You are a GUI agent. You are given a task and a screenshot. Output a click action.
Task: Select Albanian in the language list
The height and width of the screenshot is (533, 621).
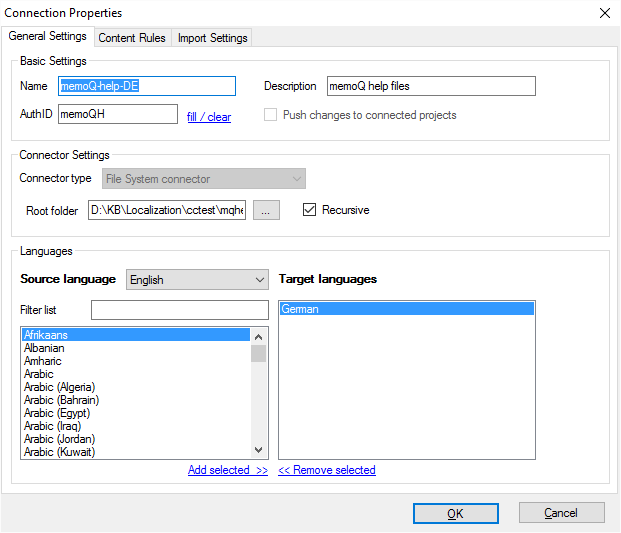43,348
